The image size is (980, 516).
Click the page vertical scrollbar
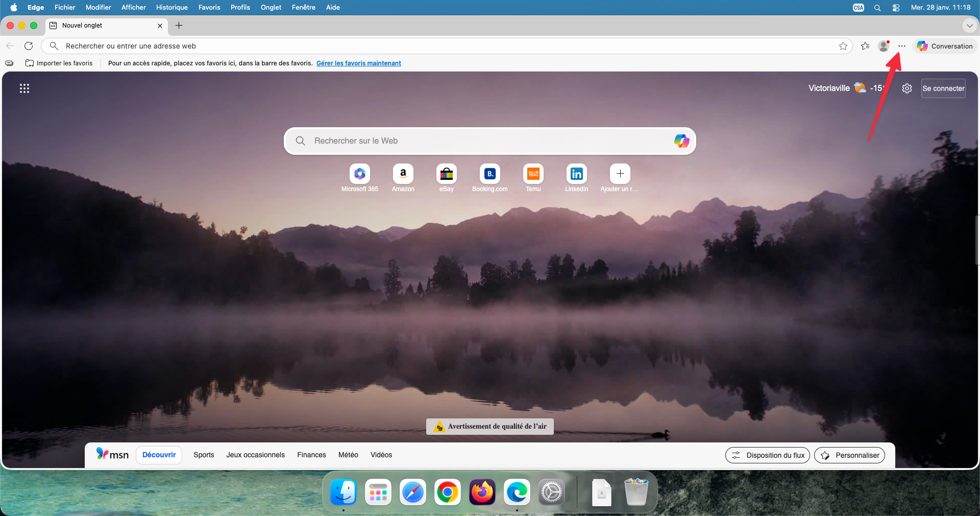977,240
